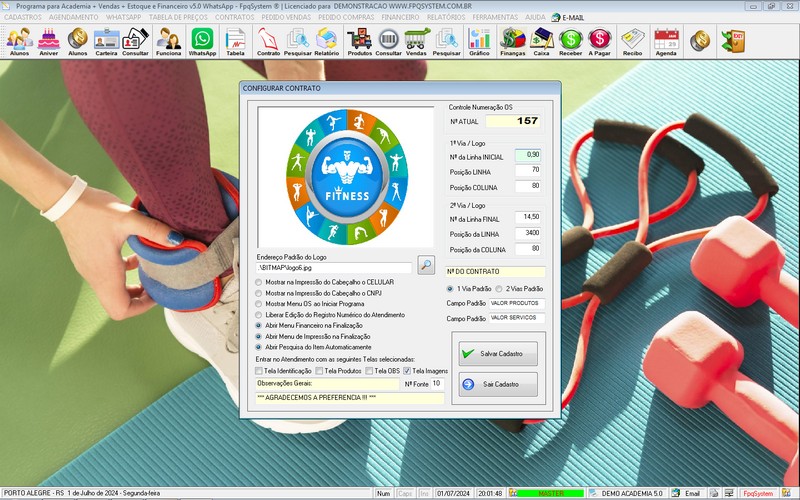Enable Mostrar Menu OS ao Iniciar Programa
The image size is (800, 500).
(x=260, y=304)
